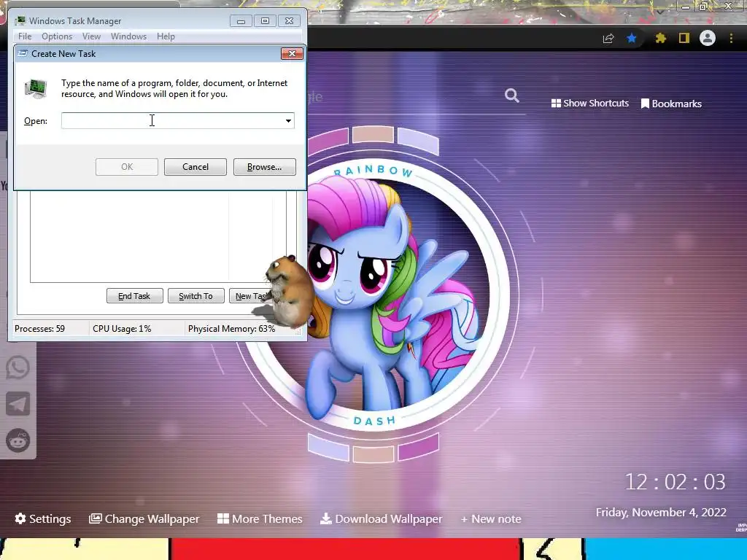747x560 pixels.
Task: Open the Windows menu in Task Manager
Action: pos(128,36)
